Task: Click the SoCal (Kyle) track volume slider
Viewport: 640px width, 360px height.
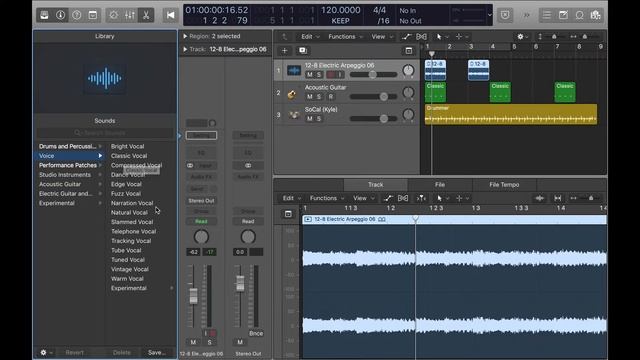Action: click(373, 119)
